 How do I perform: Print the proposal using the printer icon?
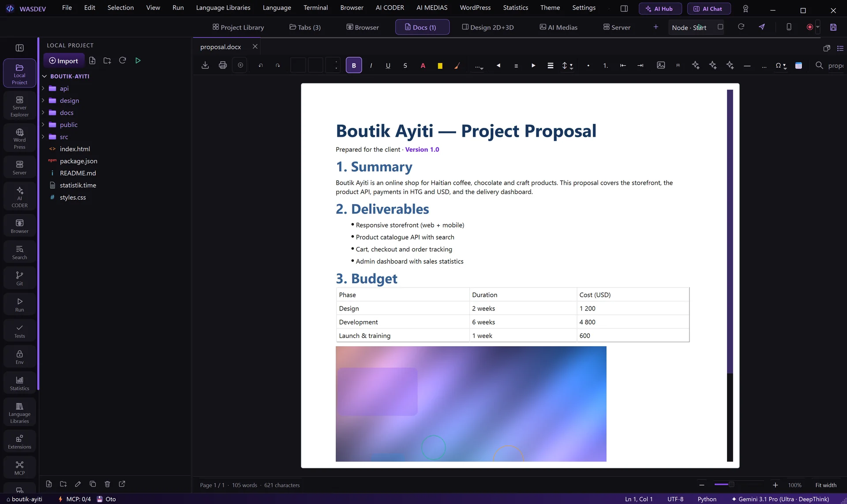223,65
